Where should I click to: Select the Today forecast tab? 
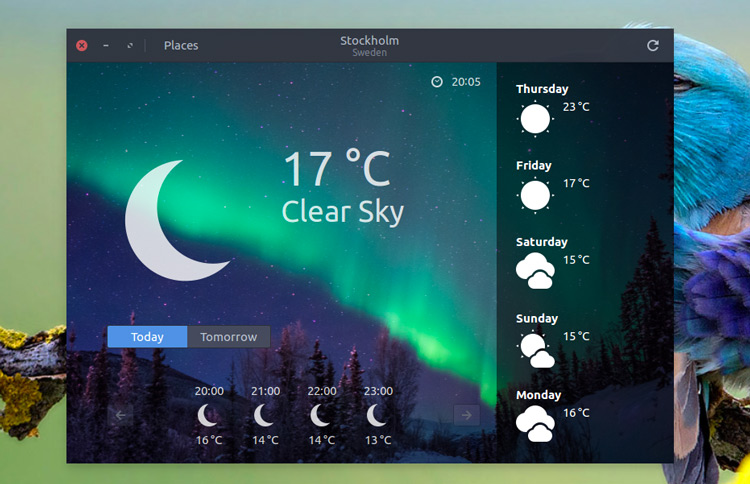click(x=147, y=337)
